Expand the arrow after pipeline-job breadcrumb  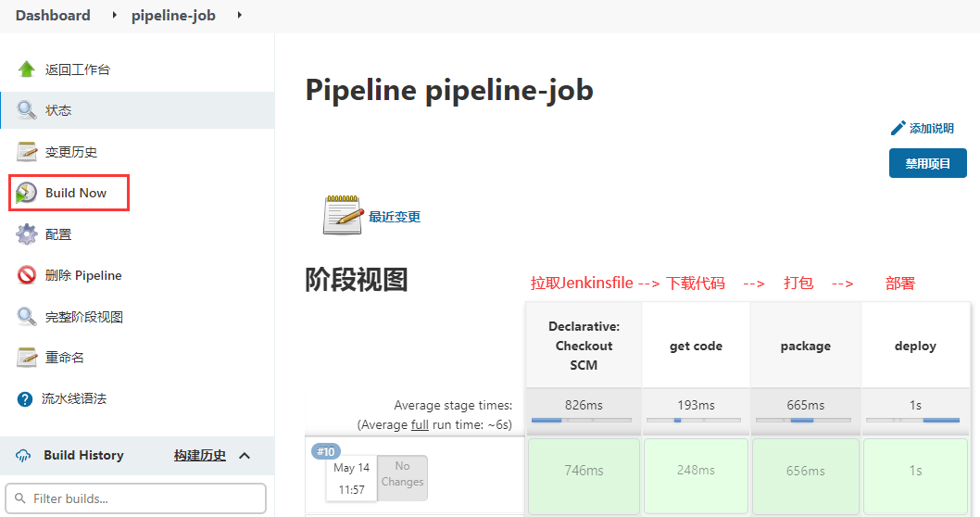coord(239,15)
